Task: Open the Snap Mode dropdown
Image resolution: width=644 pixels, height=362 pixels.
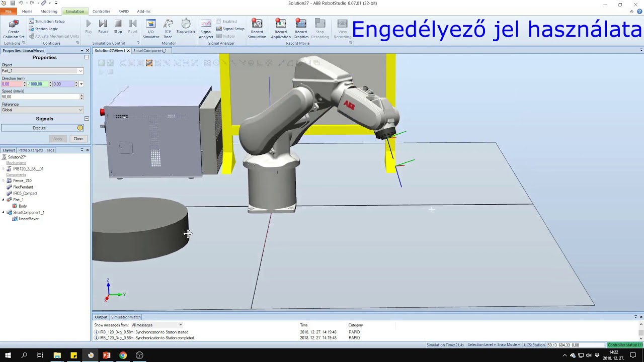Action: (x=508, y=345)
